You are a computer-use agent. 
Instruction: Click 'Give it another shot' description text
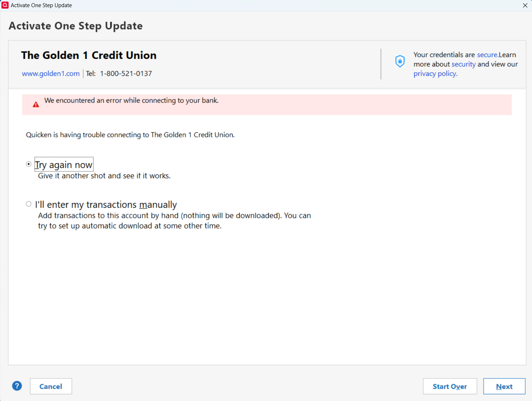[104, 176]
